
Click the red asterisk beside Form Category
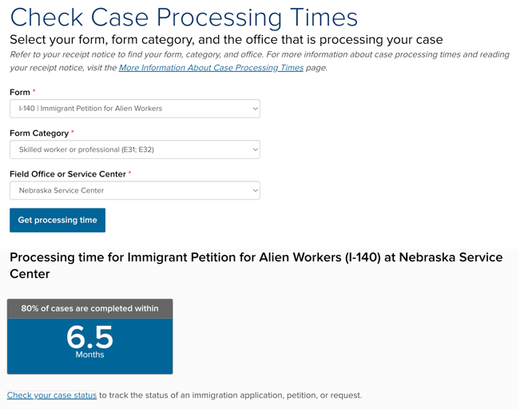pyautogui.click(x=73, y=132)
